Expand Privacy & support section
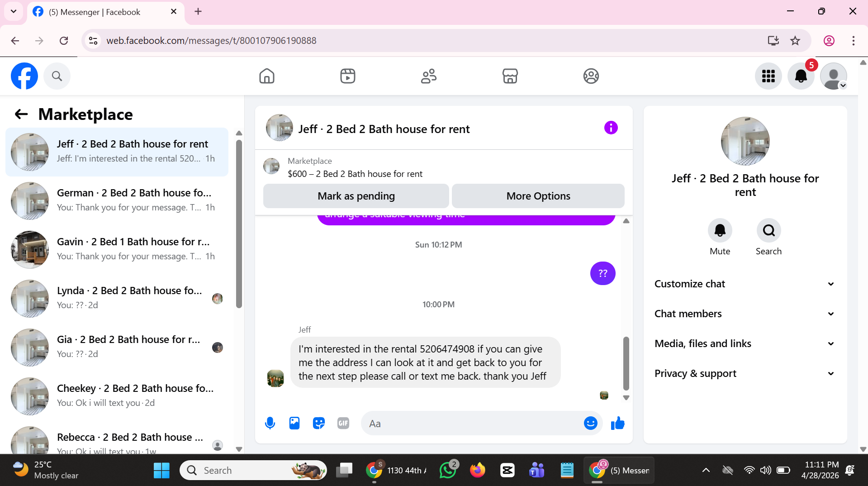Viewport: 868px width, 486px height. coord(745,373)
